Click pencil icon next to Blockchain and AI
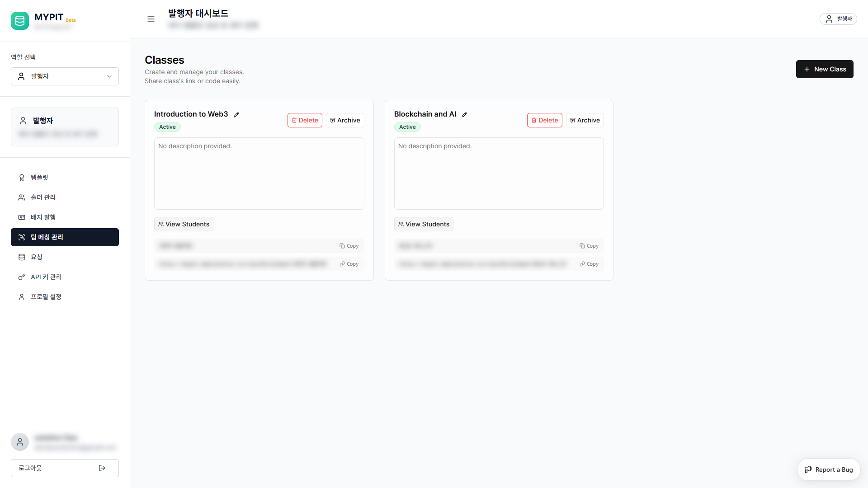The height and width of the screenshot is (488, 868). tap(464, 115)
